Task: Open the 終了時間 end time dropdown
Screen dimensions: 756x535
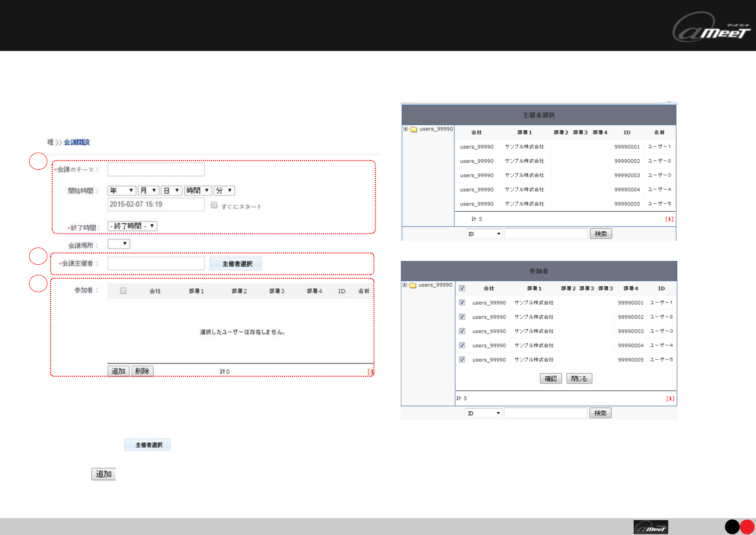Action: tap(132, 226)
